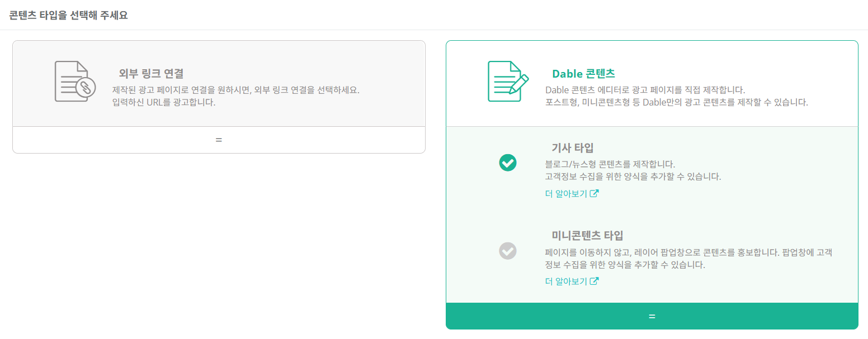Select the 미니콘텐츠 타입 label
This screenshot has height=339, width=868.
587,235
